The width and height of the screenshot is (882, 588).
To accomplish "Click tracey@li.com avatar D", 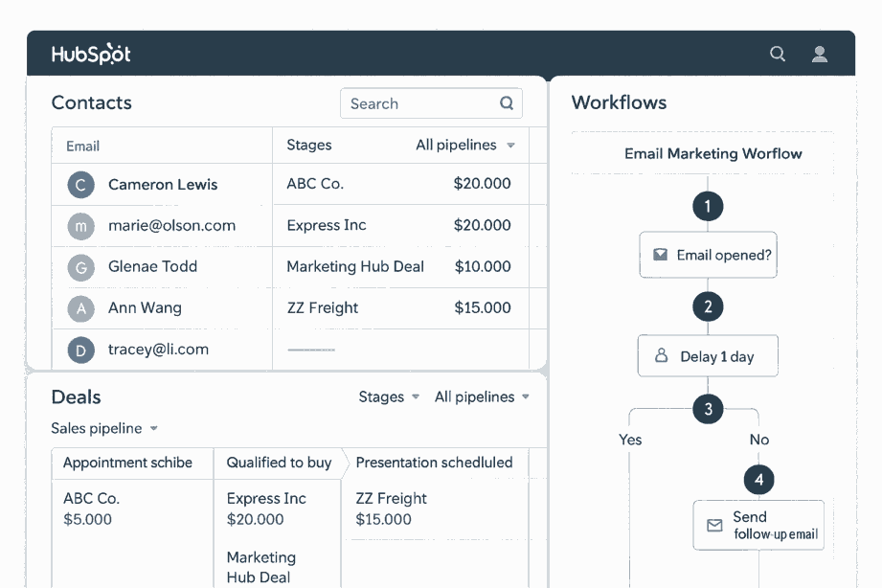I will (81, 350).
